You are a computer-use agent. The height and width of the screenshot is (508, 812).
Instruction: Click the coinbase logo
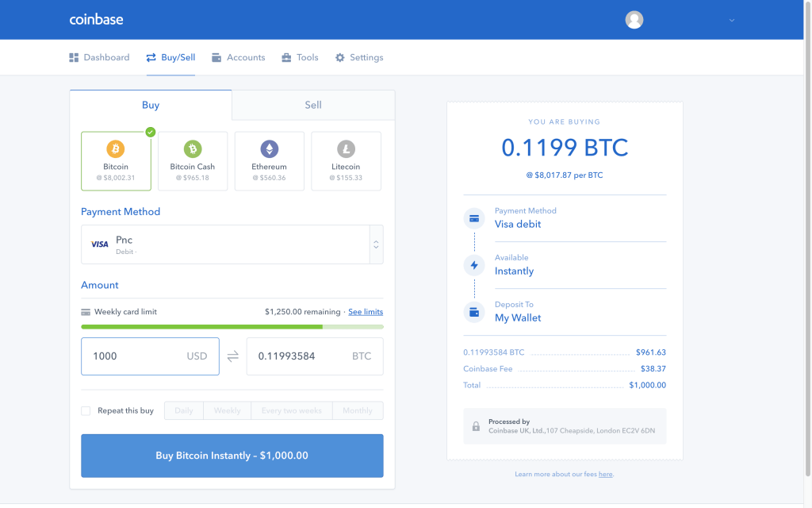(96, 20)
